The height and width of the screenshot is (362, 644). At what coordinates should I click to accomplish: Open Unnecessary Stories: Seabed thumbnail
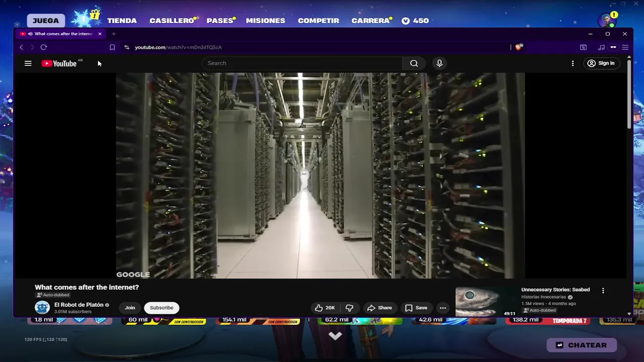[x=486, y=301]
